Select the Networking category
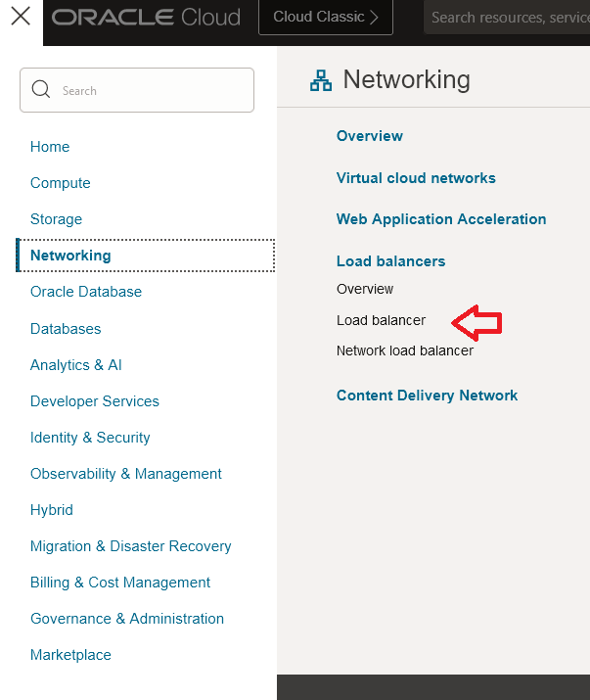 pyautogui.click(x=146, y=256)
